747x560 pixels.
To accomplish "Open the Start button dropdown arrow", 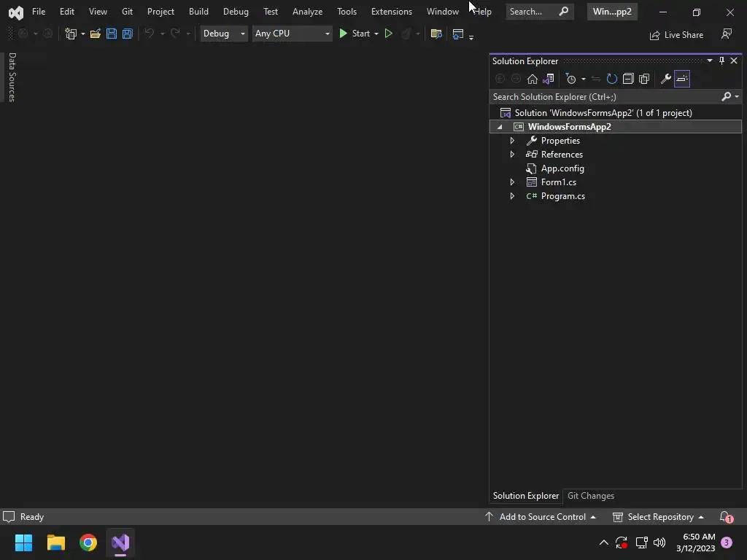I will (376, 34).
